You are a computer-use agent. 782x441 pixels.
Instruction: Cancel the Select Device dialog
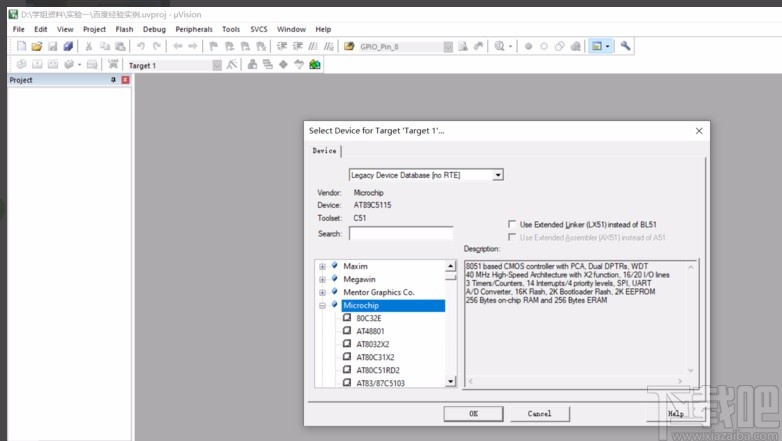540,414
